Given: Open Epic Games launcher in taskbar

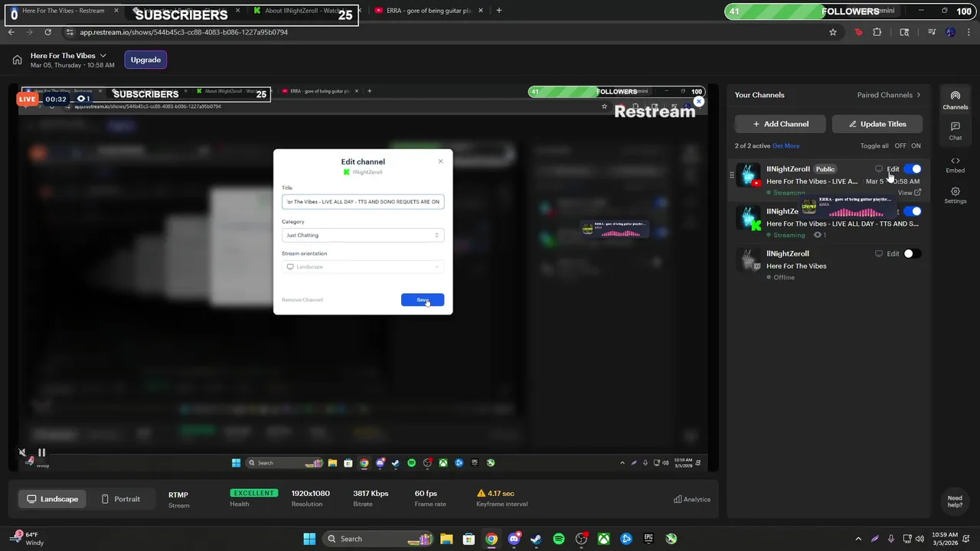Looking at the screenshot, I should (648, 539).
